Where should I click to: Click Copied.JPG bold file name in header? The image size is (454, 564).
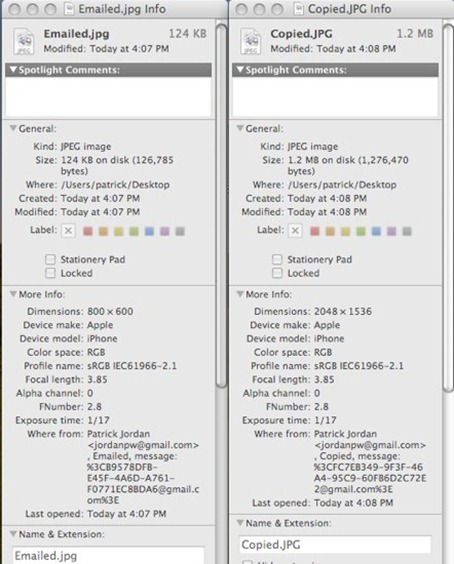click(301, 34)
